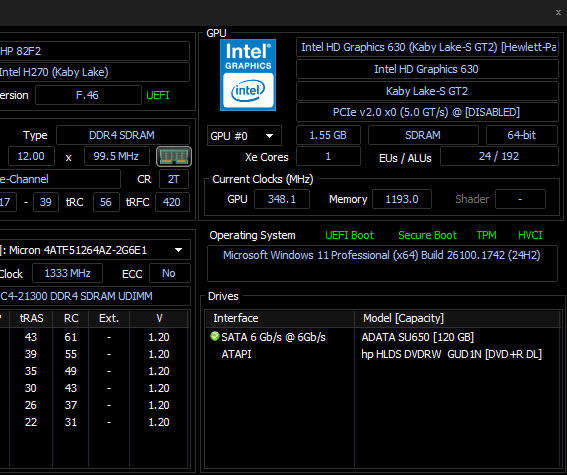Click the ECC value No
The width and height of the screenshot is (567, 475).
[169, 273]
